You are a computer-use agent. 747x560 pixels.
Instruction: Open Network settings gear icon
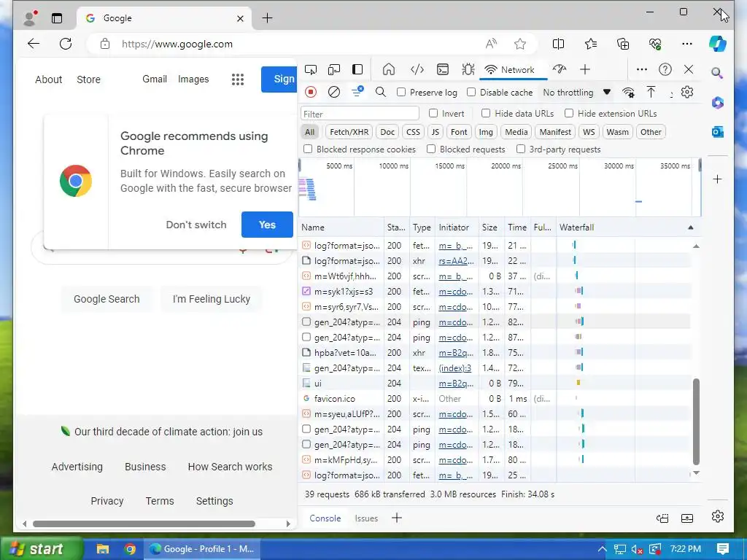click(687, 92)
